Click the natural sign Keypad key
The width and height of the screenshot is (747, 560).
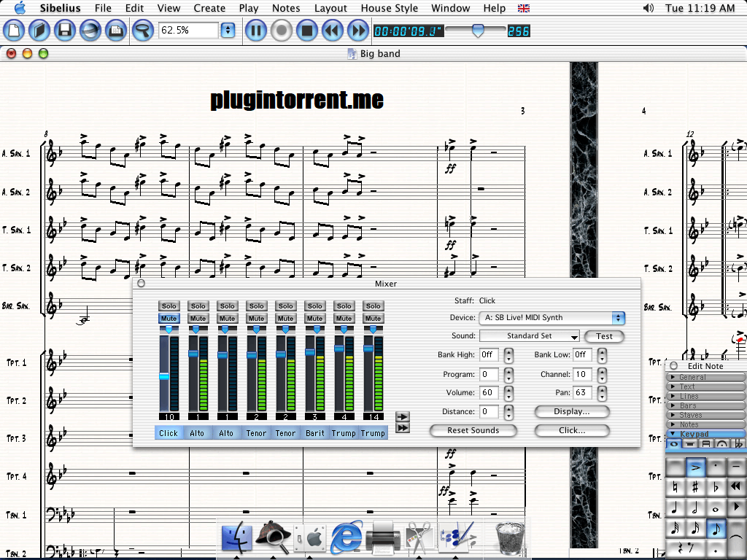coord(675,487)
